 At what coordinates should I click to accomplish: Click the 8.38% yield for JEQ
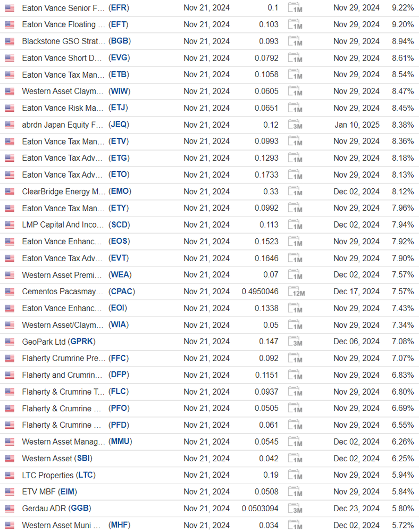click(402, 124)
